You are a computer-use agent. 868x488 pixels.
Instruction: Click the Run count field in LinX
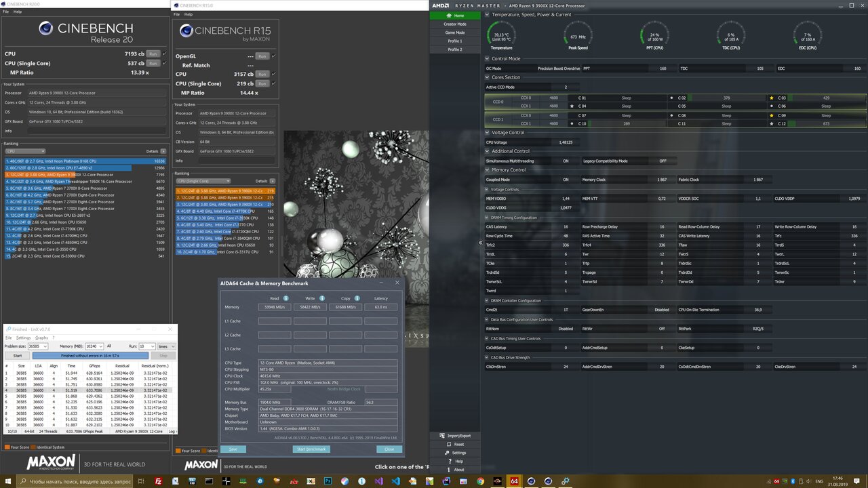point(145,346)
